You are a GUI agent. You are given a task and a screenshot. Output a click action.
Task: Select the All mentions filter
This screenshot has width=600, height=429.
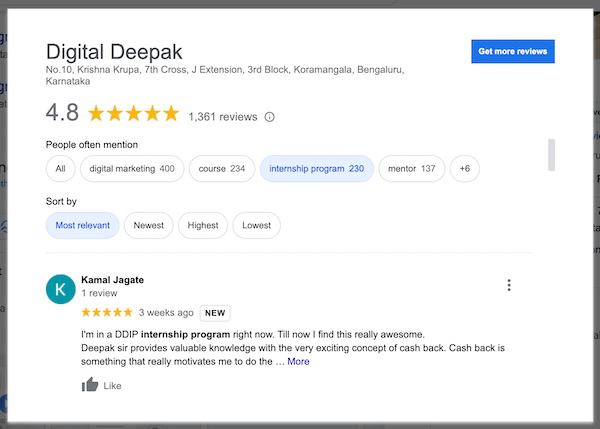pyautogui.click(x=60, y=168)
